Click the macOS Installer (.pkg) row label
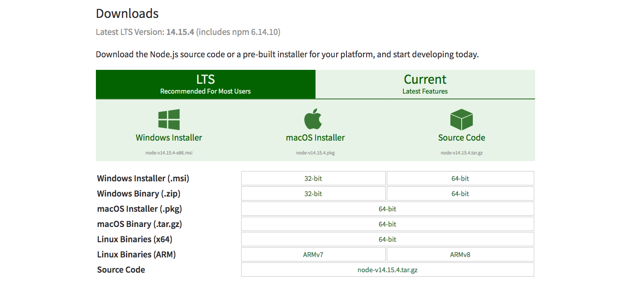Screen dimensions: 644x287 click(x=139, y=209)
